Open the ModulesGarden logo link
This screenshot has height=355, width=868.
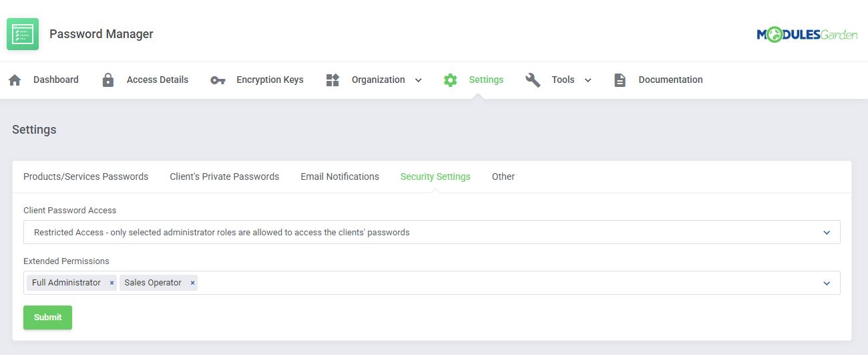[807, 35]
